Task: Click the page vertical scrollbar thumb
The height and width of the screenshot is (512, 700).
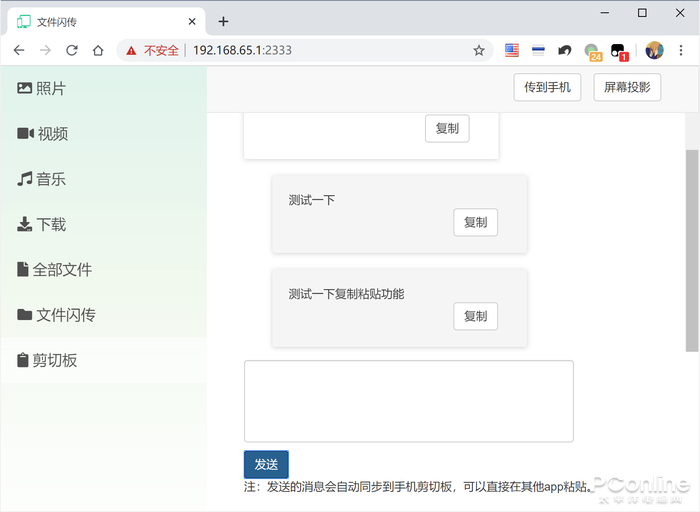Action: tap(692, 251)
